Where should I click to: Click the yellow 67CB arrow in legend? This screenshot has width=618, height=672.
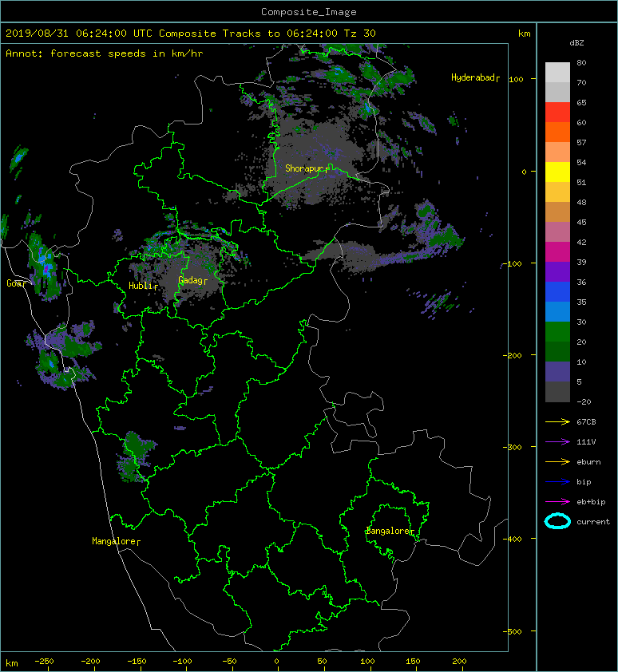click(x=557, y=421)
